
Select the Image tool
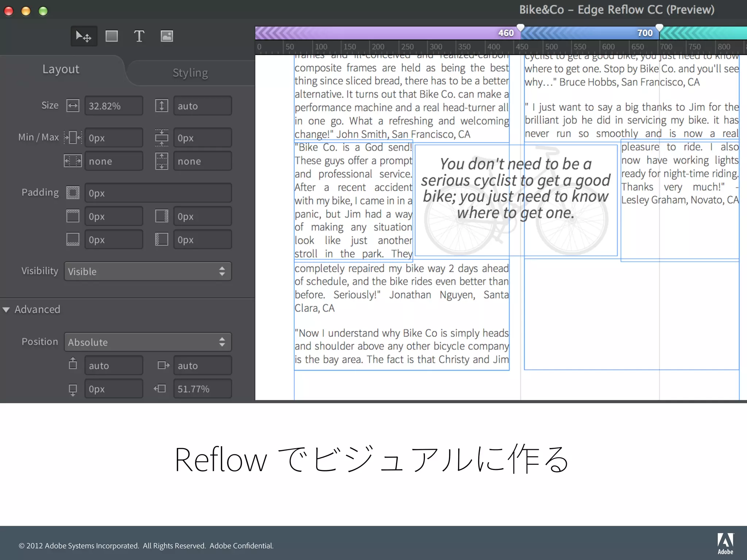[x=167, y=36]
